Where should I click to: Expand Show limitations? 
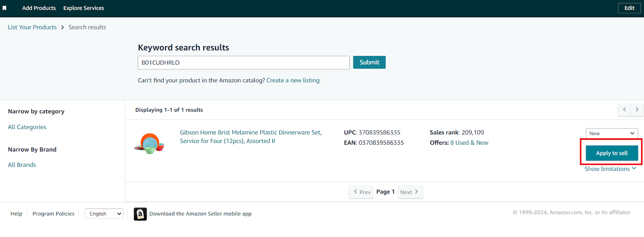[x=610, y=169]
